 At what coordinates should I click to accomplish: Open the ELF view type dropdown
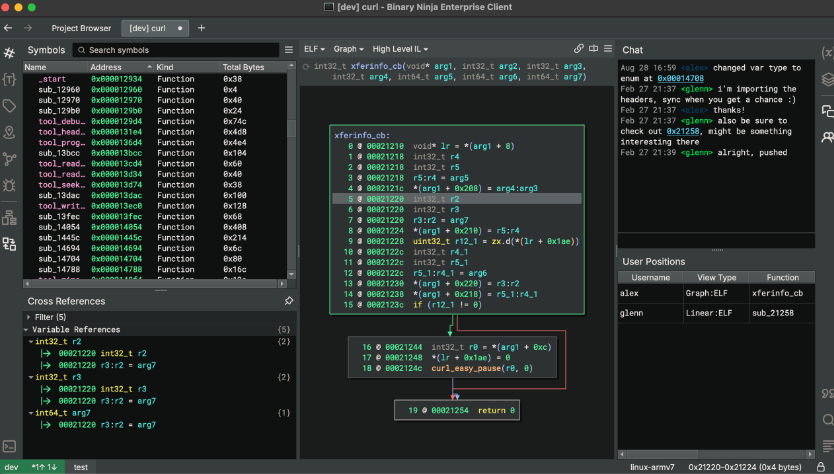[x=315, y=48]
